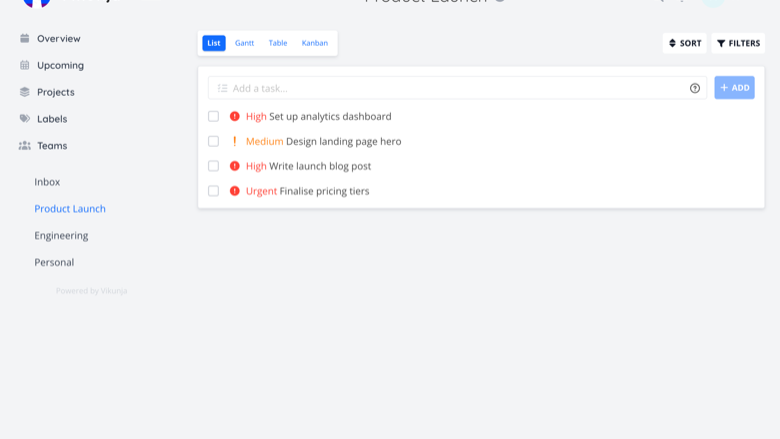Screen dimensions: 780x439
Task: Click the Overview calendar icon in sidebar
Action: click(24, 38)
